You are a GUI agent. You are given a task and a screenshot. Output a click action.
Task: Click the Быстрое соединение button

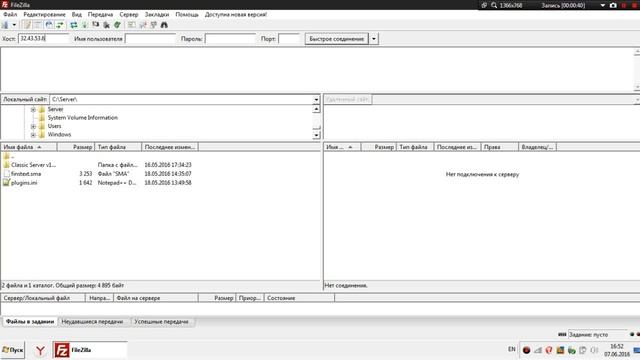[x=337, y=39]
